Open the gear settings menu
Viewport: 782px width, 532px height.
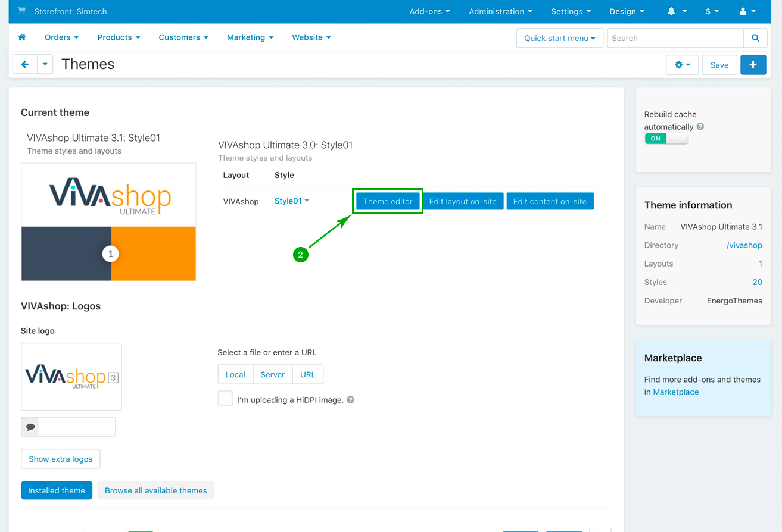click(683, 65)
